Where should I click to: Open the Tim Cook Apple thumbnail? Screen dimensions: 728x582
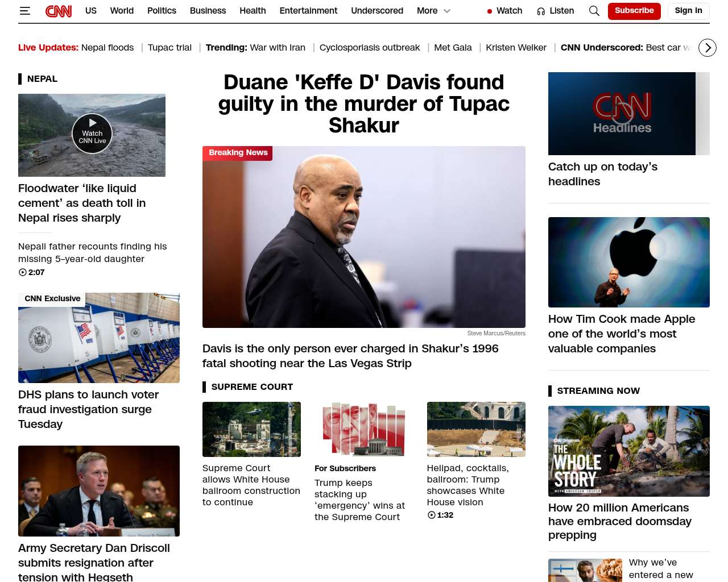(x=629, y=262)
